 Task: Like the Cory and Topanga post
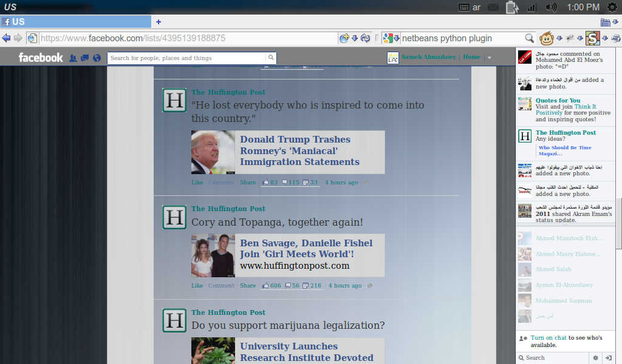[197, 285]
